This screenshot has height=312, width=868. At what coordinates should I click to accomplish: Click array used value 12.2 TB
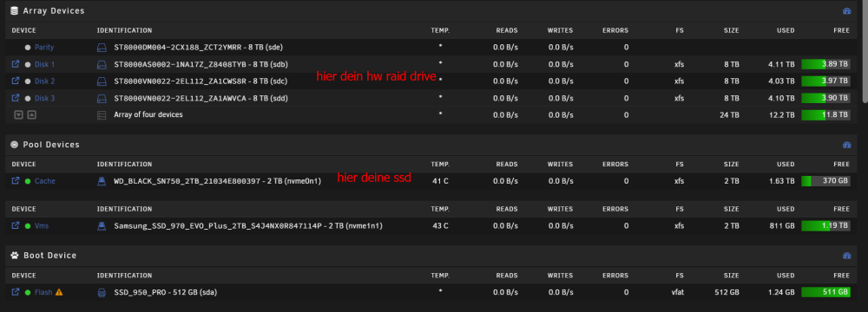click(782, 115)
